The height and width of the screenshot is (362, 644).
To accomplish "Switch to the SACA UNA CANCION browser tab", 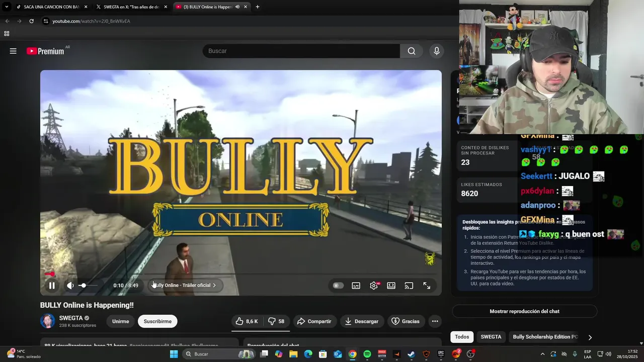I will coord(51,7).
